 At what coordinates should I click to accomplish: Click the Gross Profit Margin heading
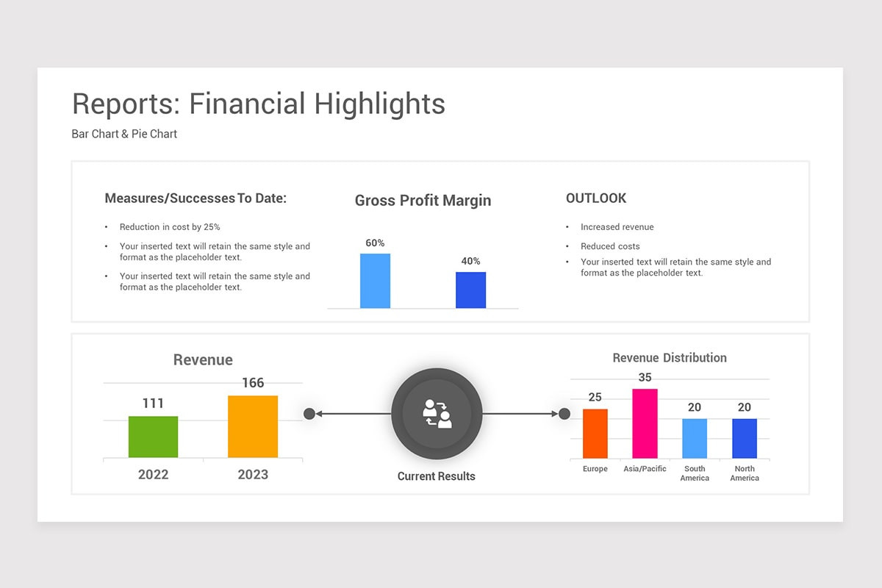coord(423,201)
